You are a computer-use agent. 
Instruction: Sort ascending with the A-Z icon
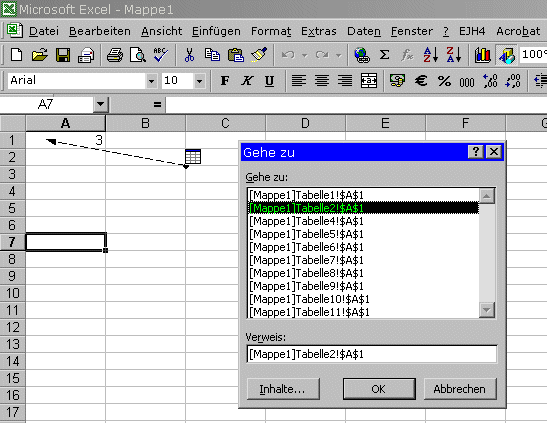(430, 55)
